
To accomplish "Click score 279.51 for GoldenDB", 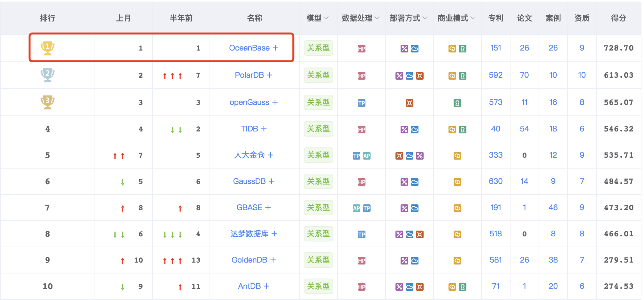I will [619, 260].
